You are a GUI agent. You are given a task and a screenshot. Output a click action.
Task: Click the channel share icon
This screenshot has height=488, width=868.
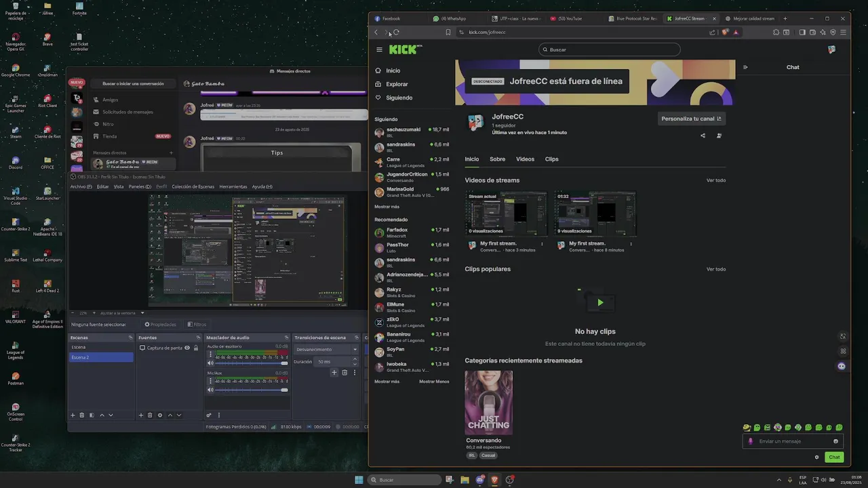coord(703,136)
